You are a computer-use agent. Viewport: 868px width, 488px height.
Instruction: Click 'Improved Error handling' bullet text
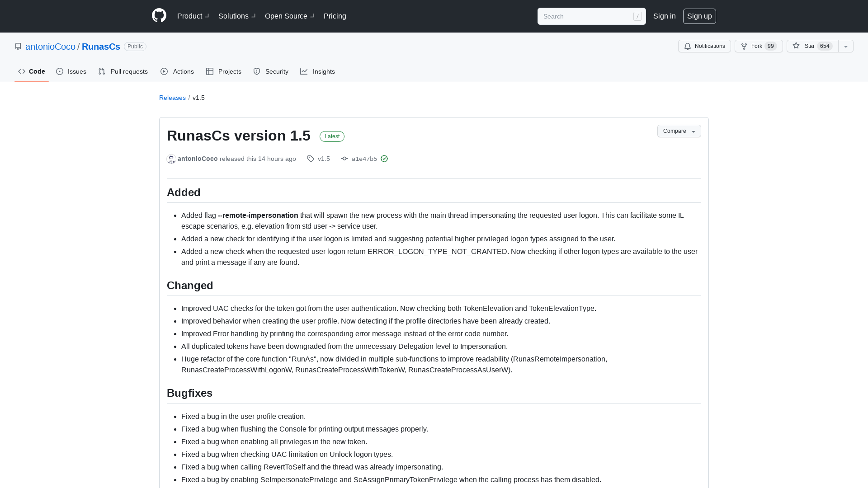click(x=344, y=334)
